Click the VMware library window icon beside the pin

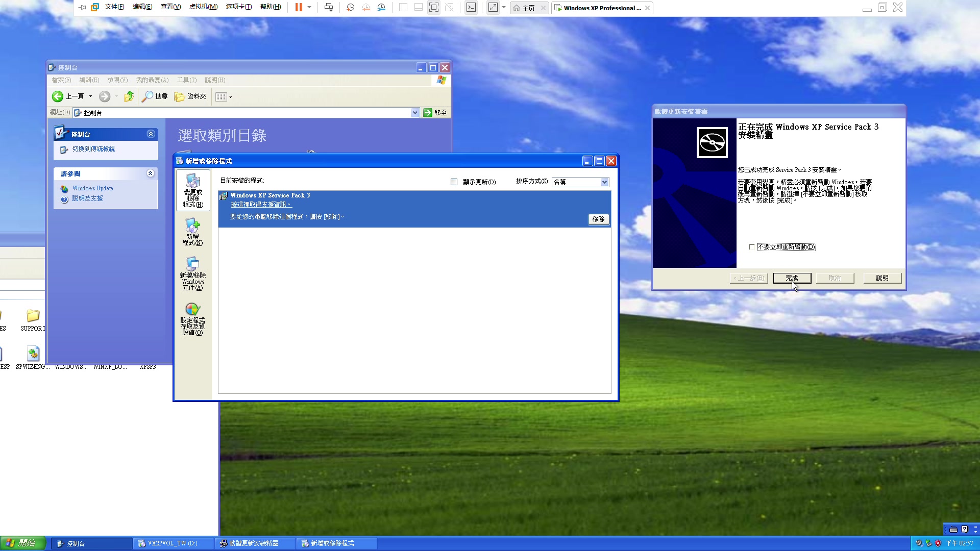pyautogui.click(x=95, y=7)
